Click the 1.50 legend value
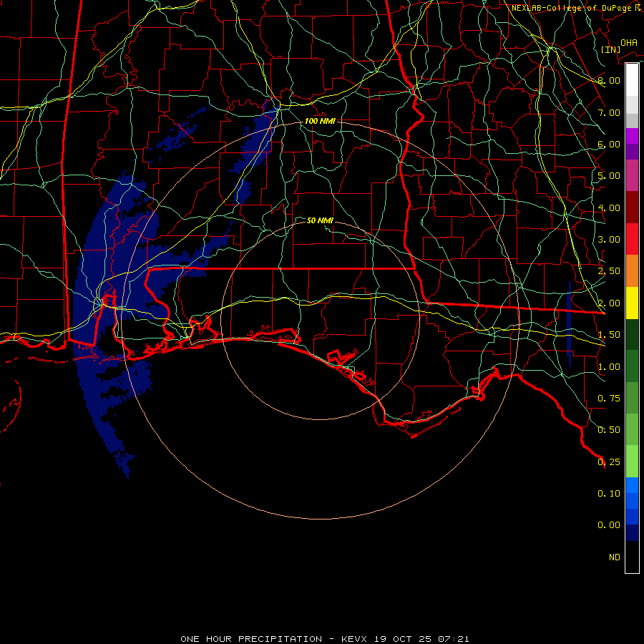Screen dimensions: 644x644 pos(609,335)
